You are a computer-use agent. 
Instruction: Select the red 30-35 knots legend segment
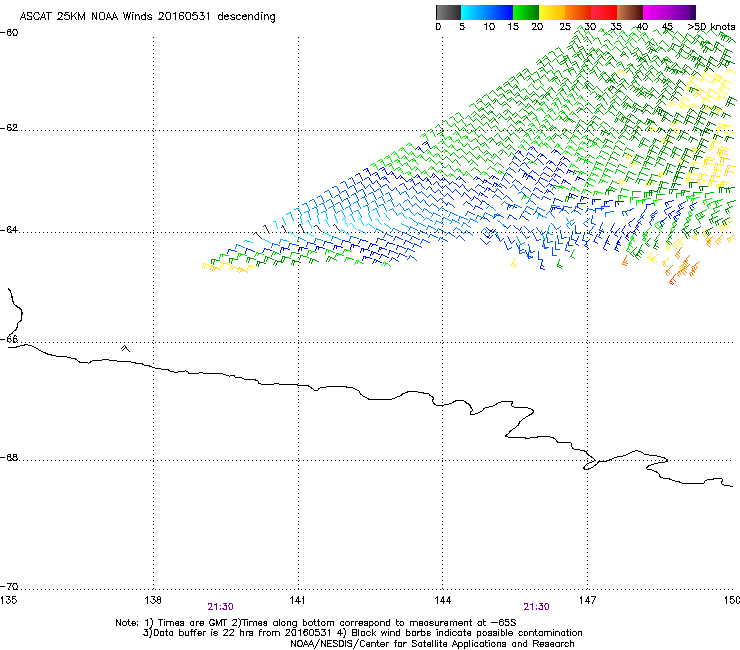click(x=604, y=12)
